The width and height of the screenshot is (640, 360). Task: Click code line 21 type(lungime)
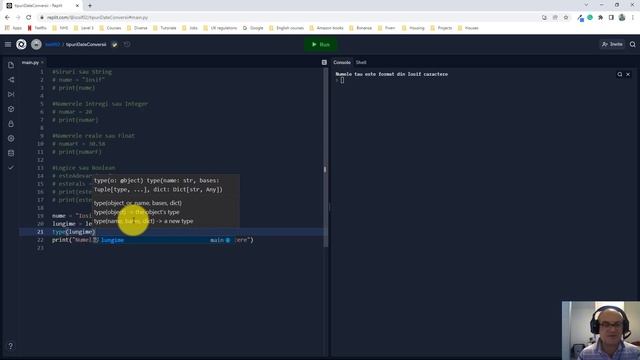coord(73,232)
